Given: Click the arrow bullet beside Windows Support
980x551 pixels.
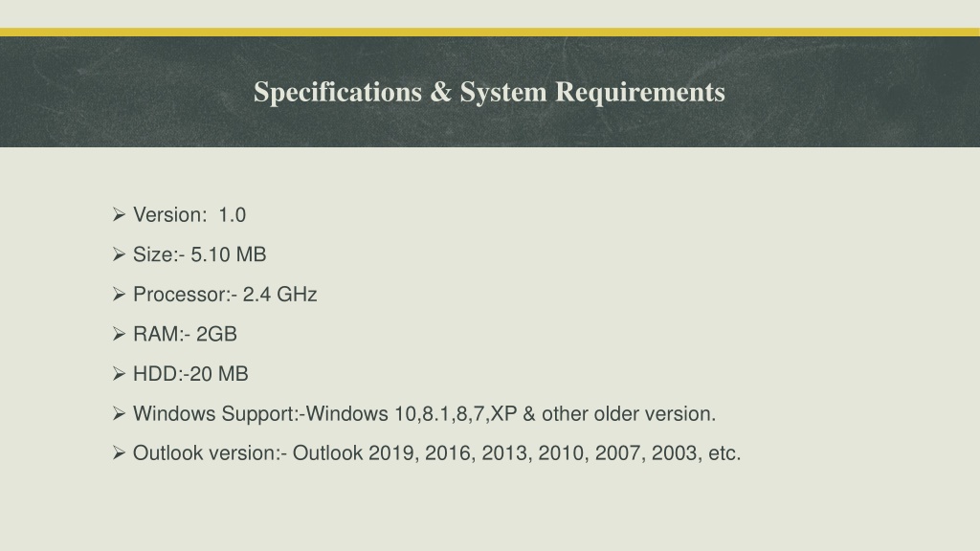Looking at the screenshot, I should pyautogui.click(x=120, y=413).
